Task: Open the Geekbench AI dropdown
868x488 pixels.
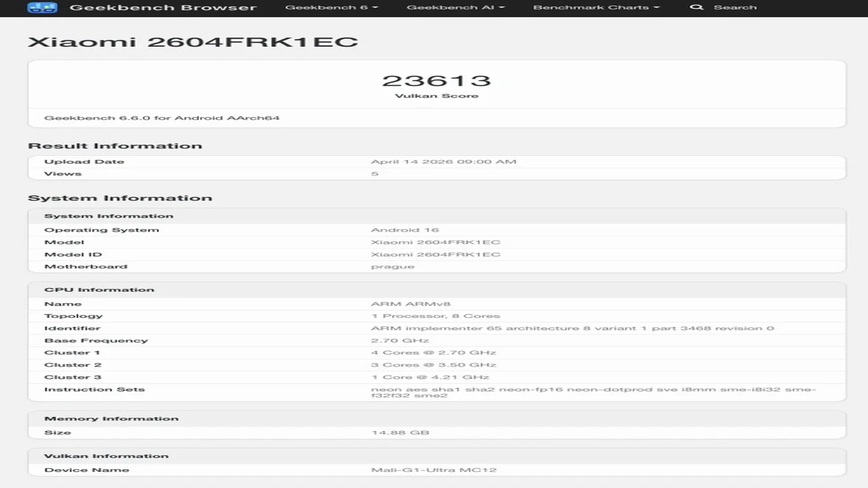Action: [x=455, y=7]
